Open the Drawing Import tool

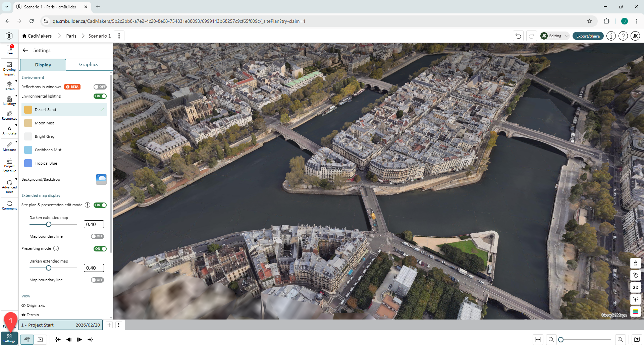pyautogui.click(x=9, y=69)
